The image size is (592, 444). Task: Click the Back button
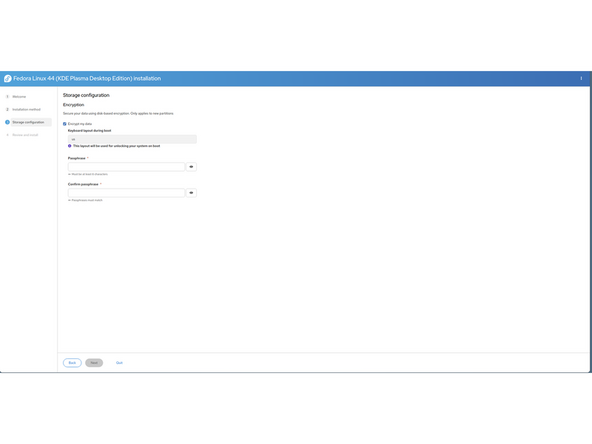point(72,363)
